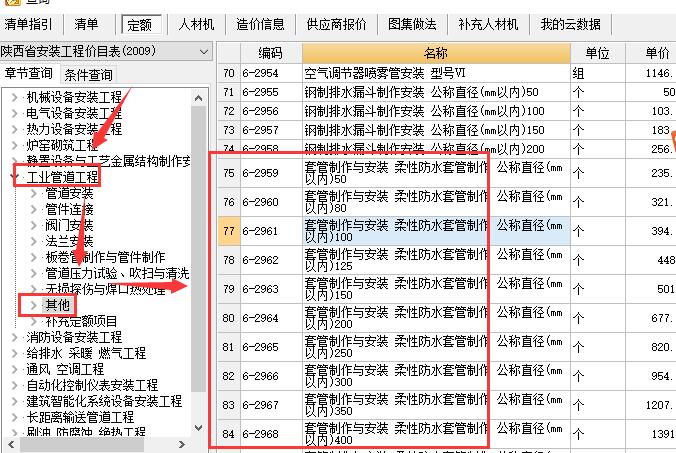The image size is (676, 453).
Task: Select 法兰安装 tree item
Action: point(69,241)
